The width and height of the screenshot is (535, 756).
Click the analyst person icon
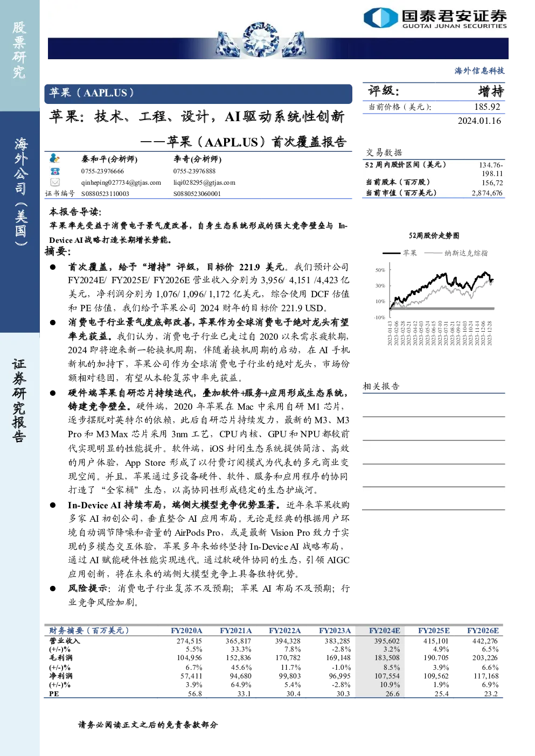54,158
